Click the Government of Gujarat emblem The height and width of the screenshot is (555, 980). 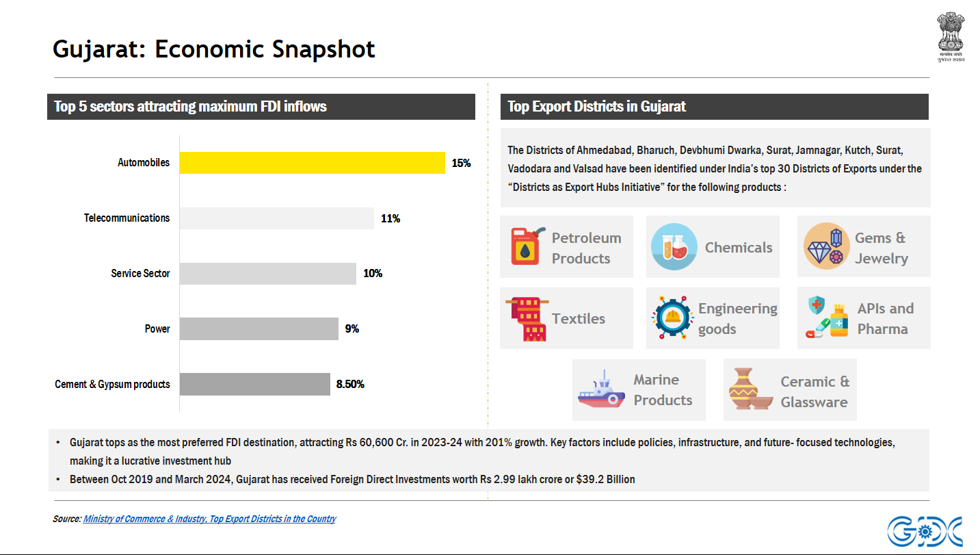[x=951, y=37]
